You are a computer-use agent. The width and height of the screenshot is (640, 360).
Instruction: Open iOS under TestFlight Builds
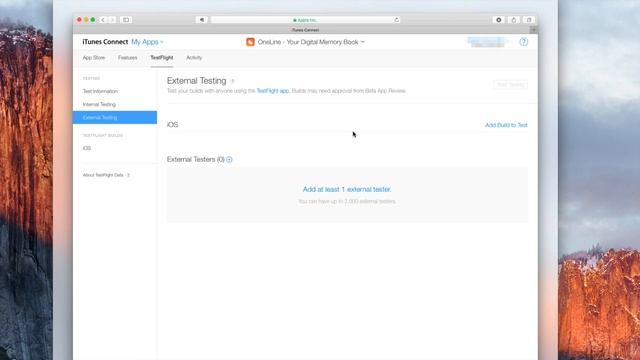pos(87,148)
